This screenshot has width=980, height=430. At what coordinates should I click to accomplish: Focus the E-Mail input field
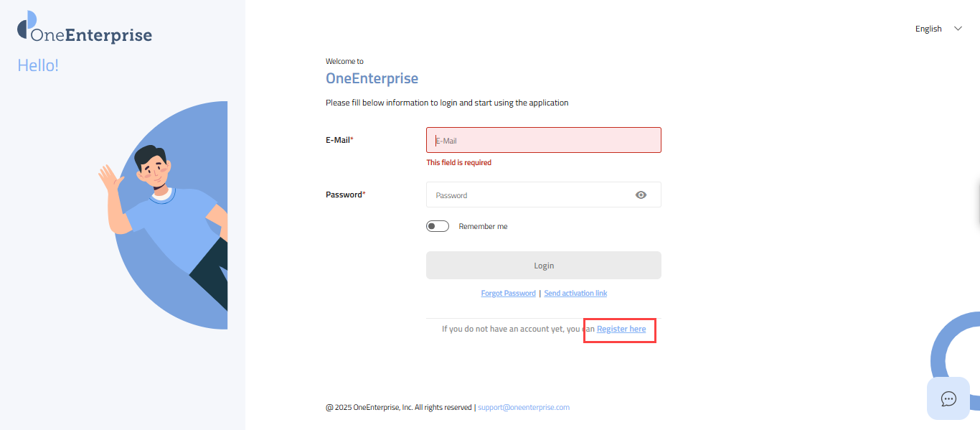(543, 141)
